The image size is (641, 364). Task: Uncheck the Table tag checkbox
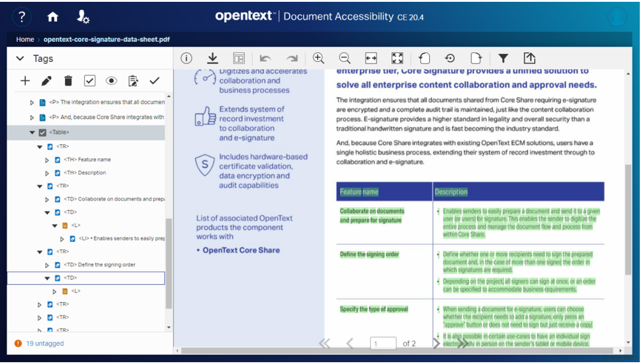pyautogui.click(x=42, y=132)
